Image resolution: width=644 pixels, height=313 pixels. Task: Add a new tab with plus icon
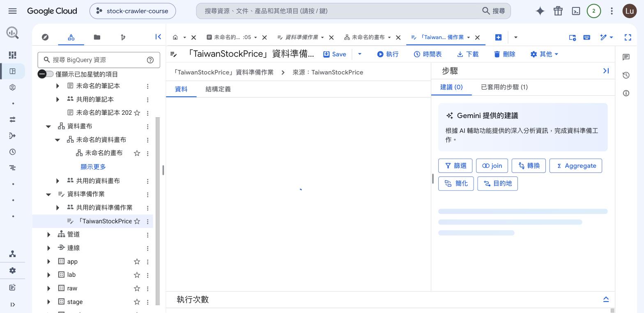[x=498, y=37]
